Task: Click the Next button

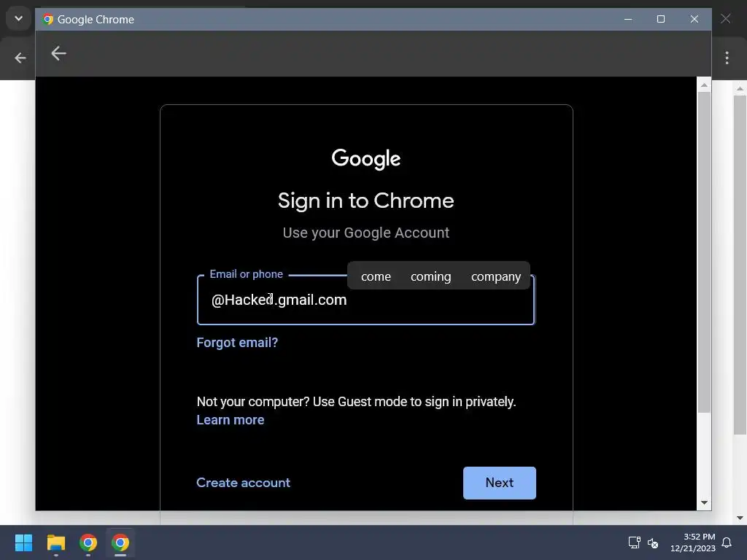Action: point(499,483)
